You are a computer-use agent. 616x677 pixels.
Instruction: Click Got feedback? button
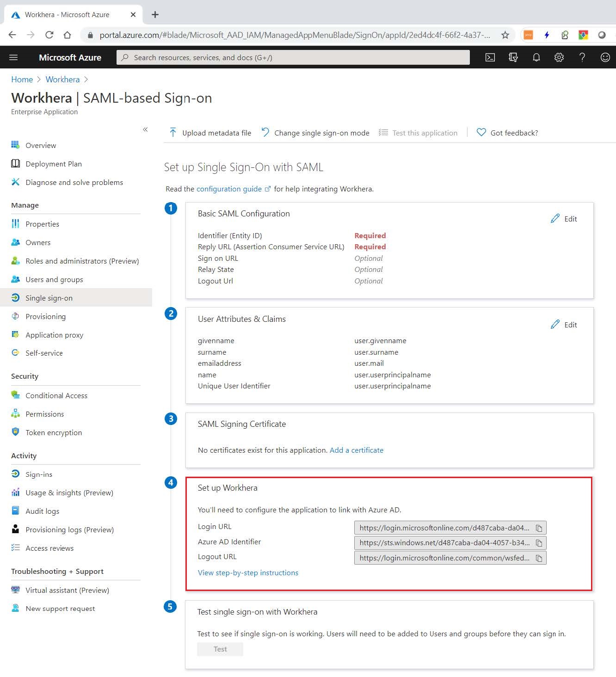[x=507, y=133]
